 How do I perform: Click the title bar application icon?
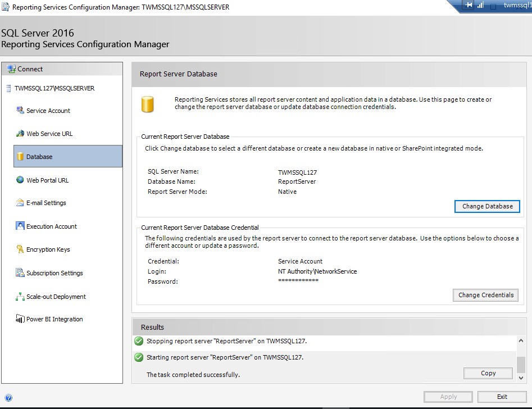6,7
